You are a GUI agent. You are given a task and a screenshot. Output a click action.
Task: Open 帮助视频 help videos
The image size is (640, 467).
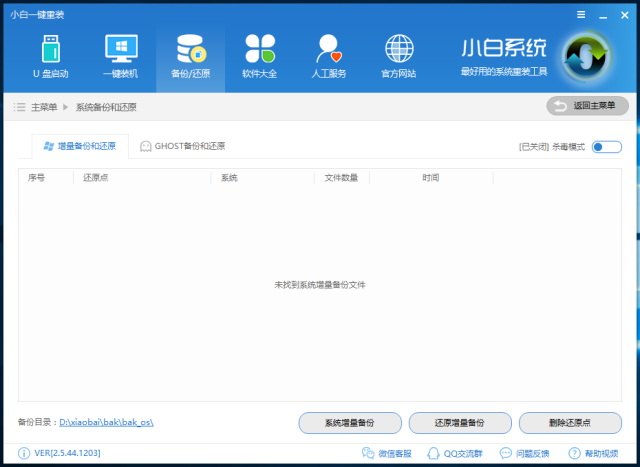tap(594, 454)
